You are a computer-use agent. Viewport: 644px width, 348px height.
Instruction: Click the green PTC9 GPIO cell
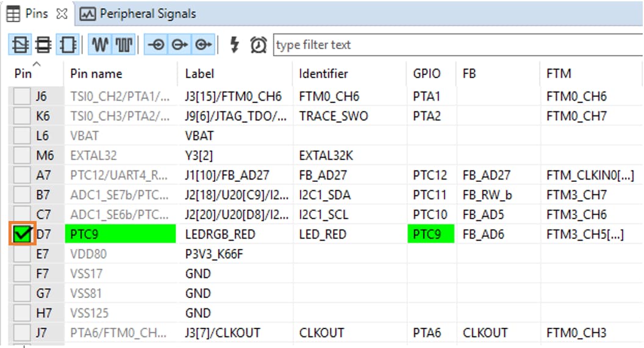[431, 234]
